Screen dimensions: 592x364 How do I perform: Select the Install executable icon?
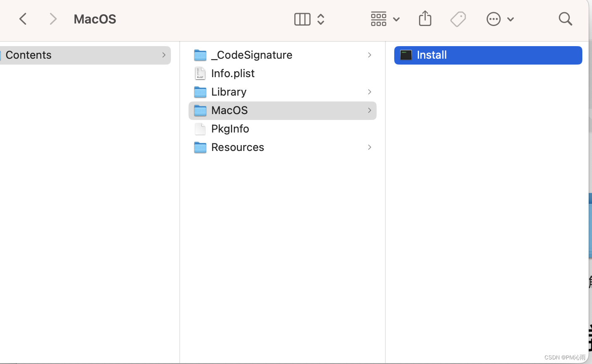(x=406, y=55)
